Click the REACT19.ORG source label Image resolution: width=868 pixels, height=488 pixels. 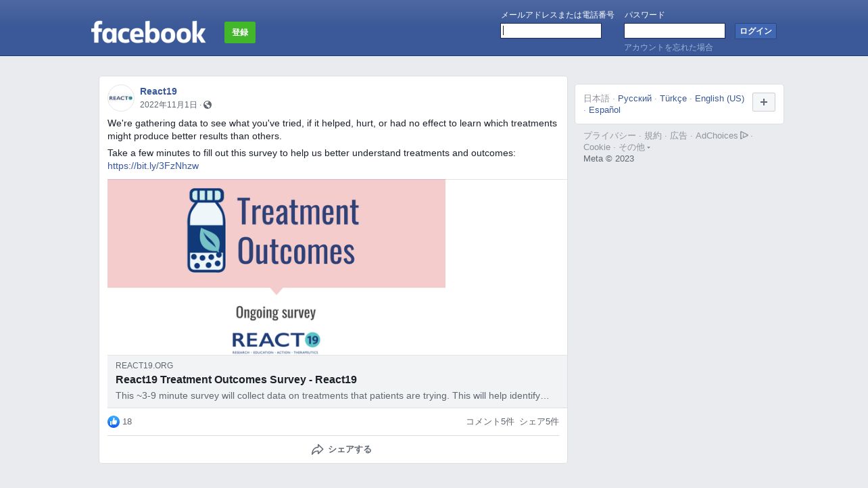[144, 366]
